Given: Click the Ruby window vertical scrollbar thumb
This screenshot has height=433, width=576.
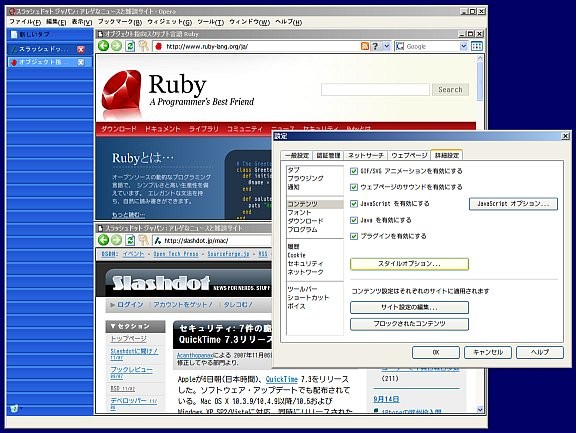Looking at the screenshot, I should point(480,81).
